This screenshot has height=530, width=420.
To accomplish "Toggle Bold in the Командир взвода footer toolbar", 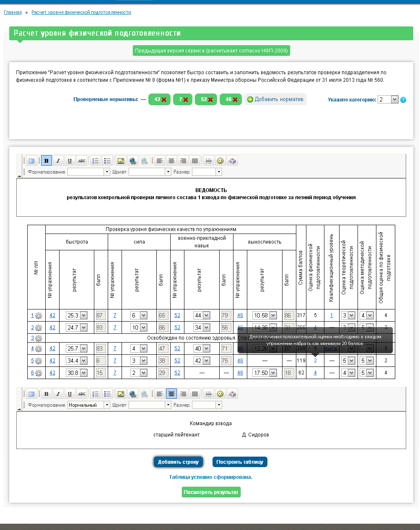I will 47,394.
